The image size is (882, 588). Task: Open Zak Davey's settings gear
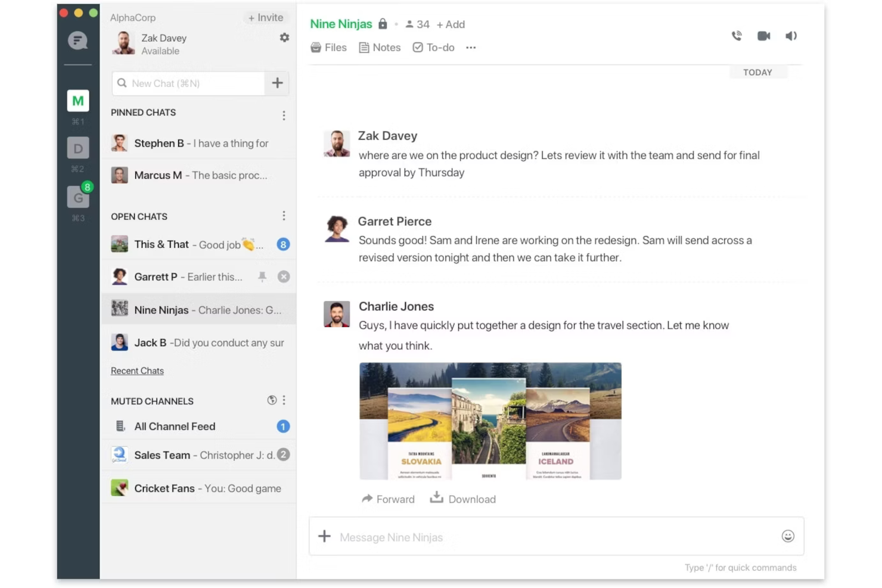[x=284, y=38]
